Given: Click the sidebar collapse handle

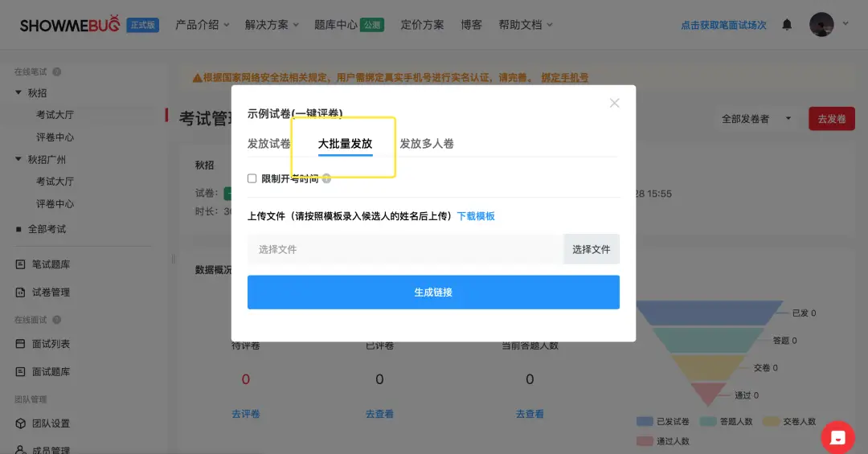Looking at the screenshot, I should pyautogui.click(x=173, y=259).
